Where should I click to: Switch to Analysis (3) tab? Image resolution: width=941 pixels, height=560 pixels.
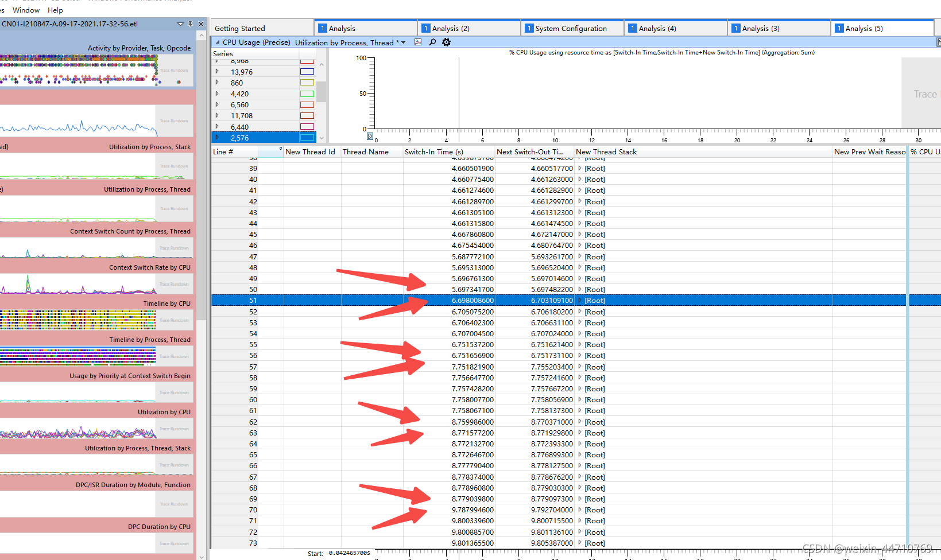click(x=779, y=28)
